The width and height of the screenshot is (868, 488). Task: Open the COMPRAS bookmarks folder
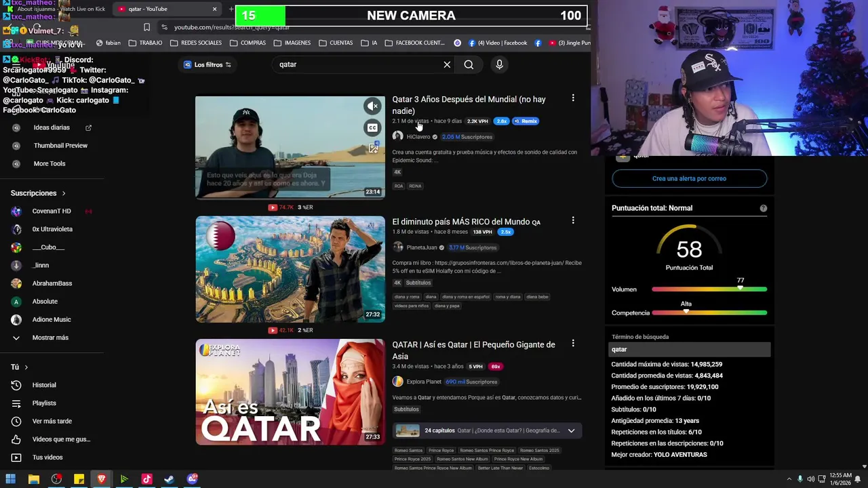(x=248, y=43)
